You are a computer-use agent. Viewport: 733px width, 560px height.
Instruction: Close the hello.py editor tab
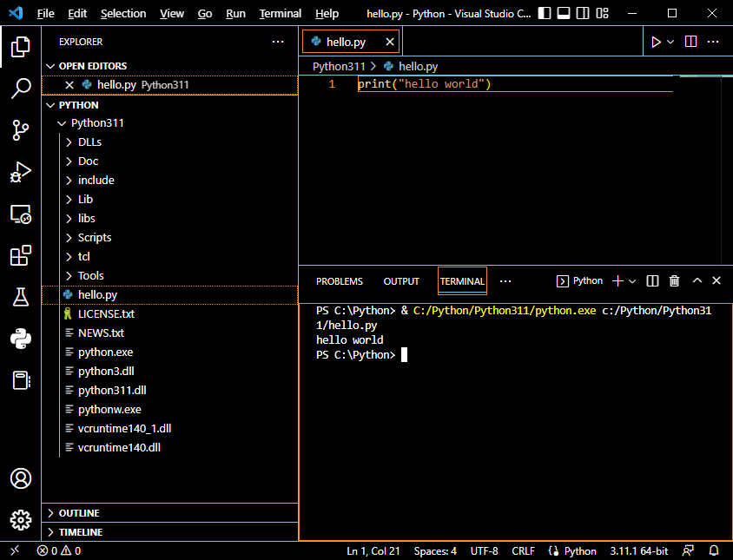(389, 42)
